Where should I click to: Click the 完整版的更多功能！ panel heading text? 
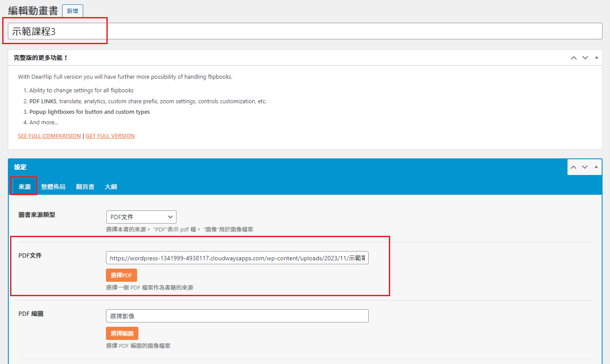tap(41, 58)
